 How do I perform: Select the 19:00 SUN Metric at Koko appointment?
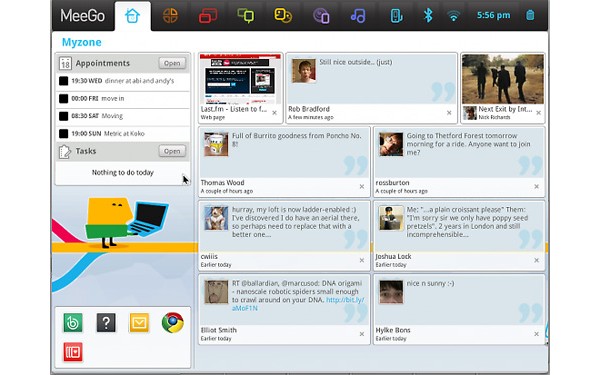coord(122,134)
